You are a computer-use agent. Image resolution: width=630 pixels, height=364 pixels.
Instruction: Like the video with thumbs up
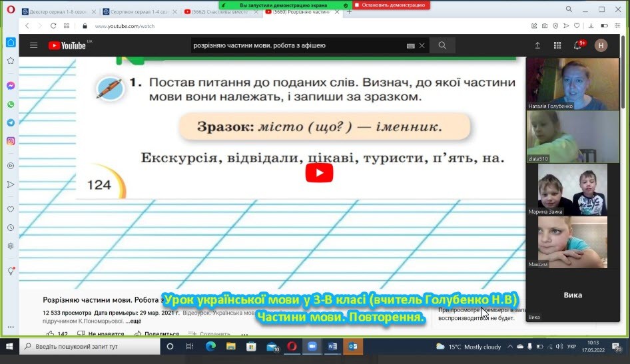(51, 334)
